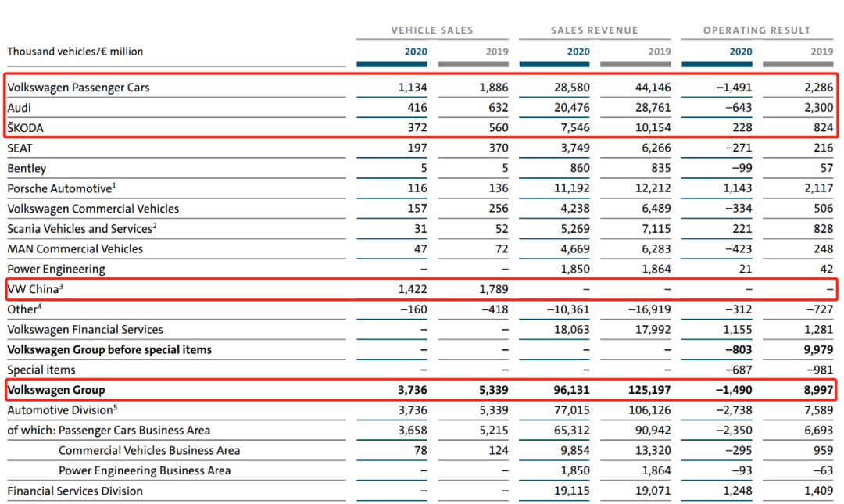The height and width of the screenshot is (504, 844).
Task: Click Scania 2020 sales revenue 5,269
Action: click(x=575, y=229)
